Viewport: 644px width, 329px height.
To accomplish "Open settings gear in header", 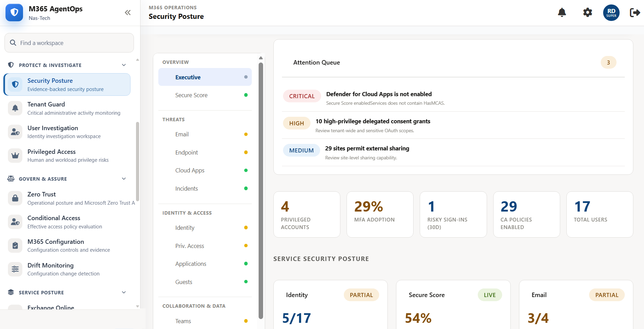I will (x=588, y=13).
